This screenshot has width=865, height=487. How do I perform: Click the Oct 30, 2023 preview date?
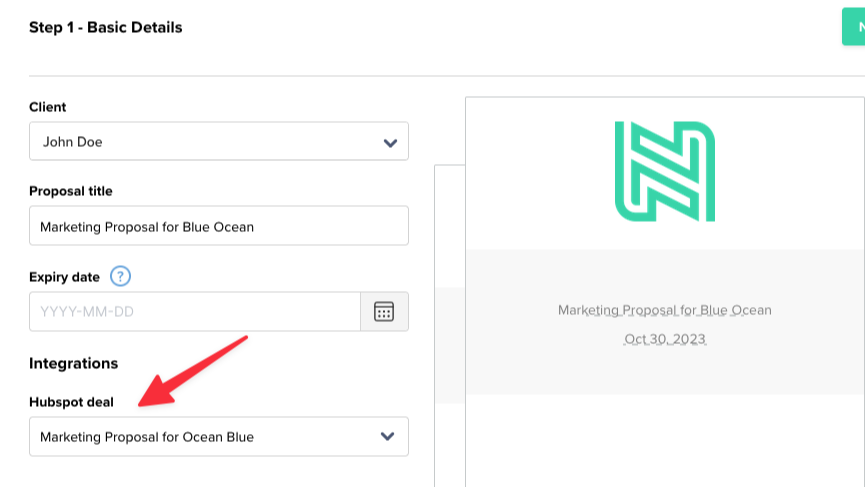click(x=664, y=339)
